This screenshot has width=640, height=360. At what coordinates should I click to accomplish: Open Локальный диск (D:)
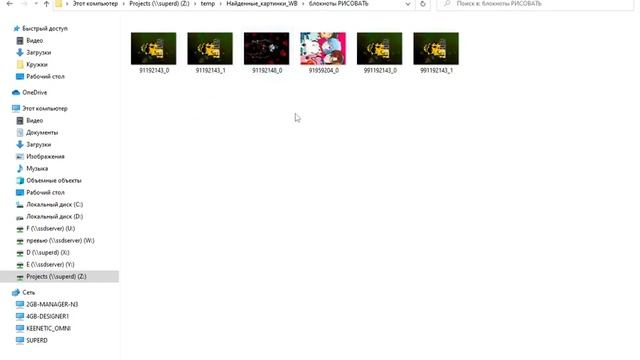coord(54,217)
